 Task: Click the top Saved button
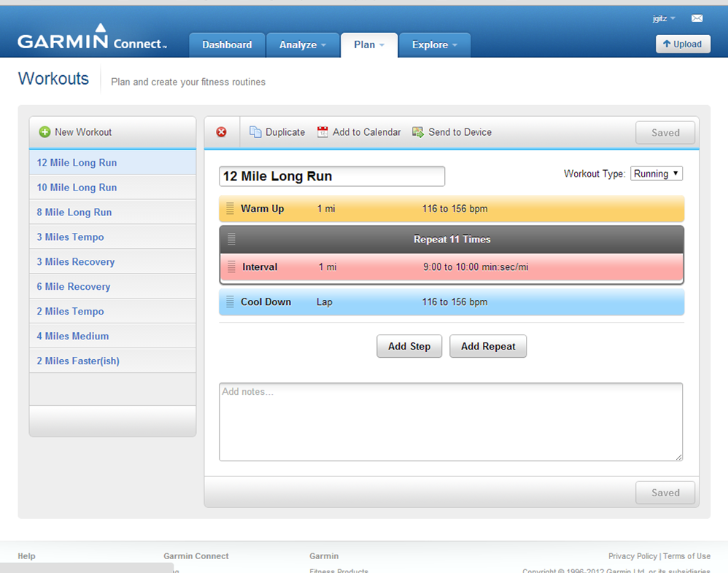point(665,132)
